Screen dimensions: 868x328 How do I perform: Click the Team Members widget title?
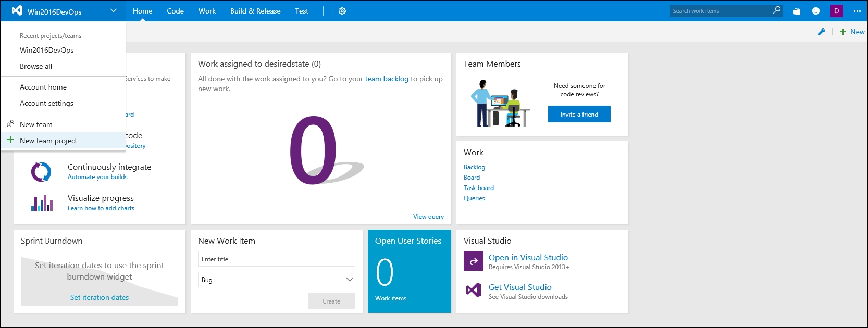pyautogui.click(x=492, y=64)
